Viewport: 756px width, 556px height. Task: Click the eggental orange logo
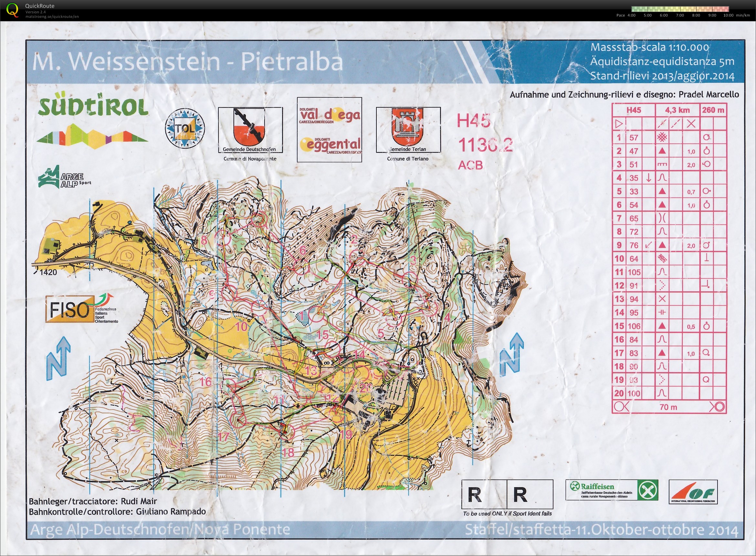point(330,145)
